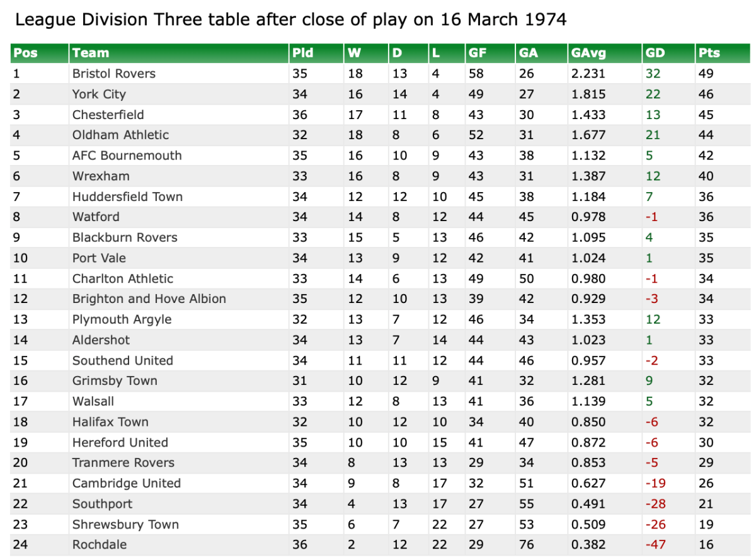This screenshot has height=560, width=756.
Task: Click Hereford United team name
Action: tap(120, 442)
